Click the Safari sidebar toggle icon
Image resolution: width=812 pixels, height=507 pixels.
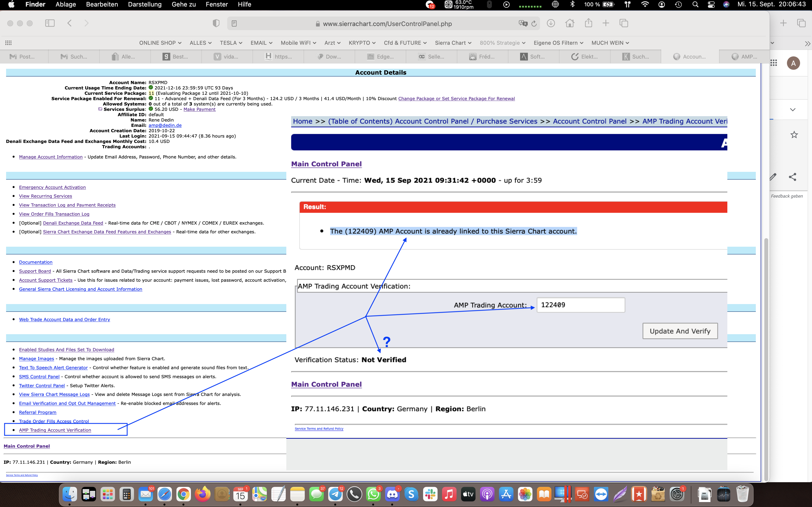(50, 23)
